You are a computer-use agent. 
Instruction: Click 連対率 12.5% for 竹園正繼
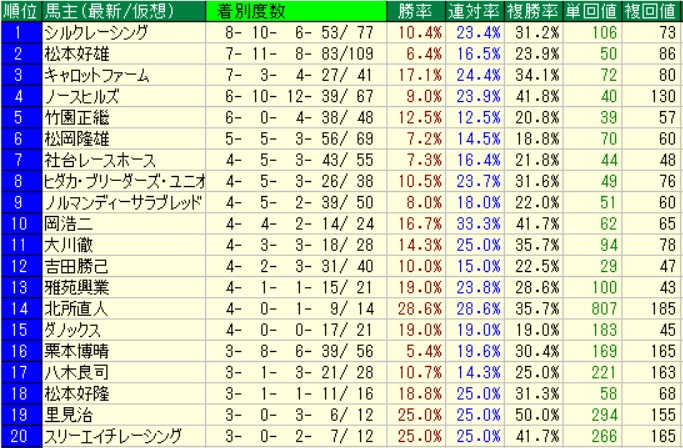coord(479,118)
